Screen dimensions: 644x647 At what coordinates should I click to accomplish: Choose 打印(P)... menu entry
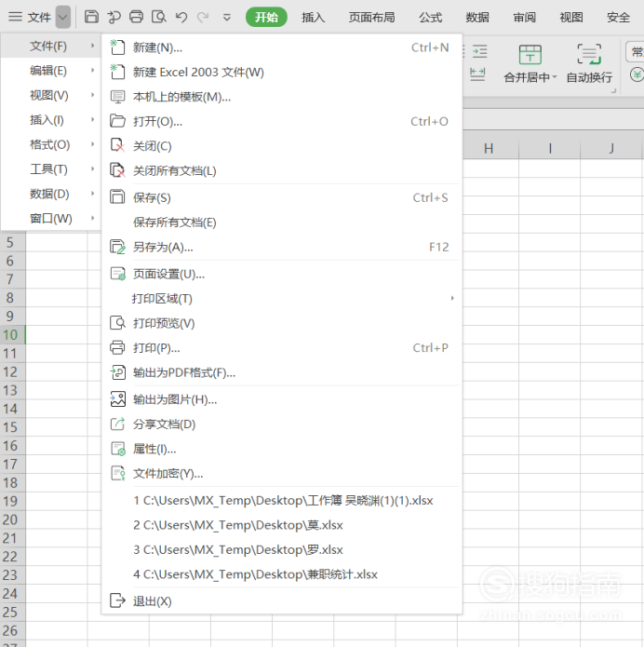click(x=282, y=348)
